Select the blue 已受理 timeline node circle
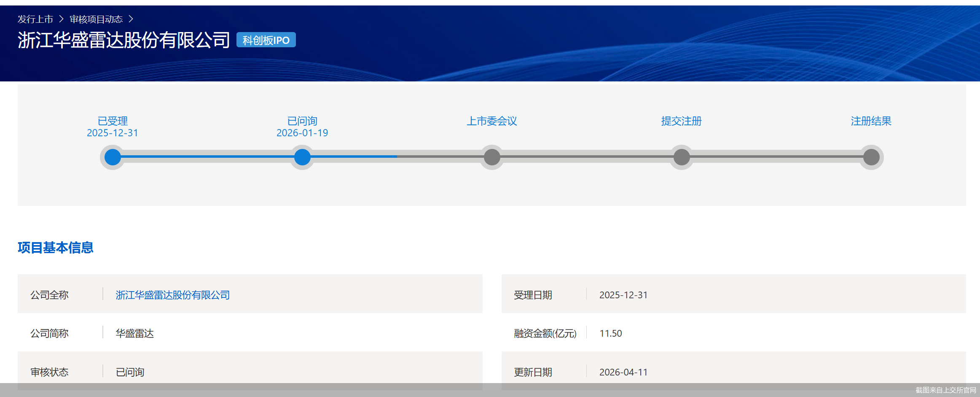The image size is (980, 397). (x=113, y=157)
